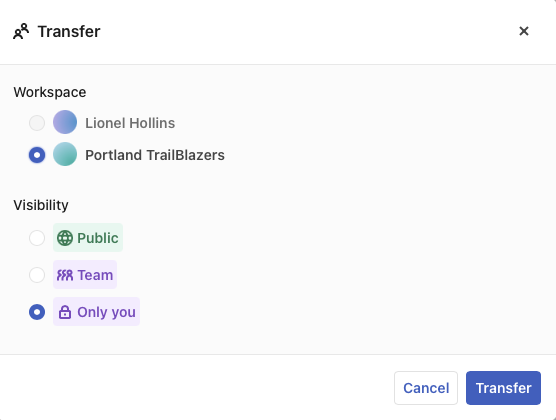Select the Lionel Hollins workspace radio button

coord(37,123)
